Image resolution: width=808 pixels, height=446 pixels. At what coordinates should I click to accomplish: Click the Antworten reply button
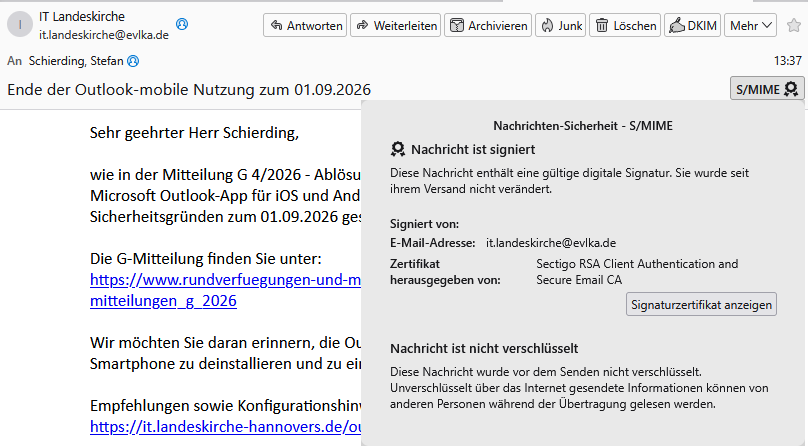(x=305, y=26)
